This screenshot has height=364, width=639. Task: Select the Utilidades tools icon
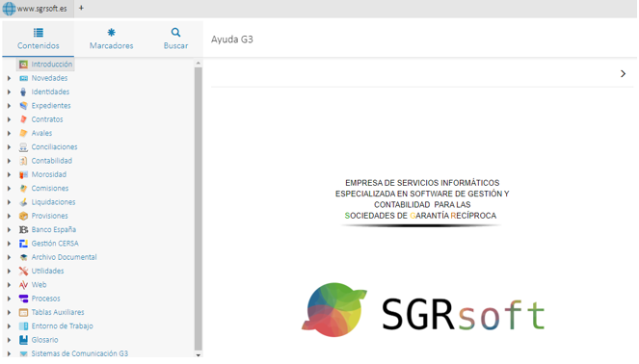pyautogui.click(x=23, y=272)
